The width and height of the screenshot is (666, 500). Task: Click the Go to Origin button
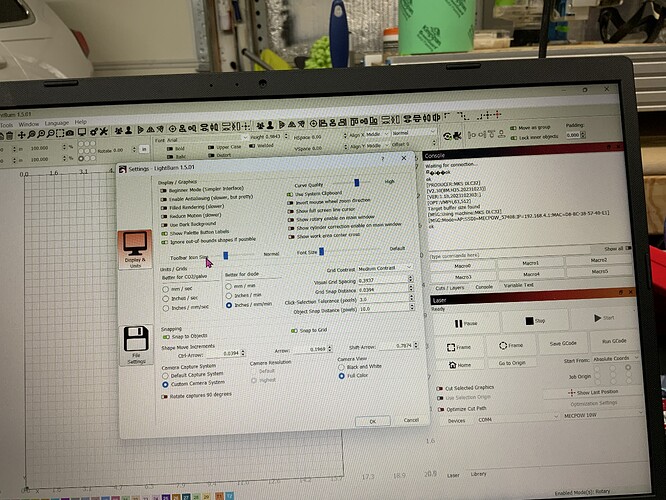pos(512,363)
